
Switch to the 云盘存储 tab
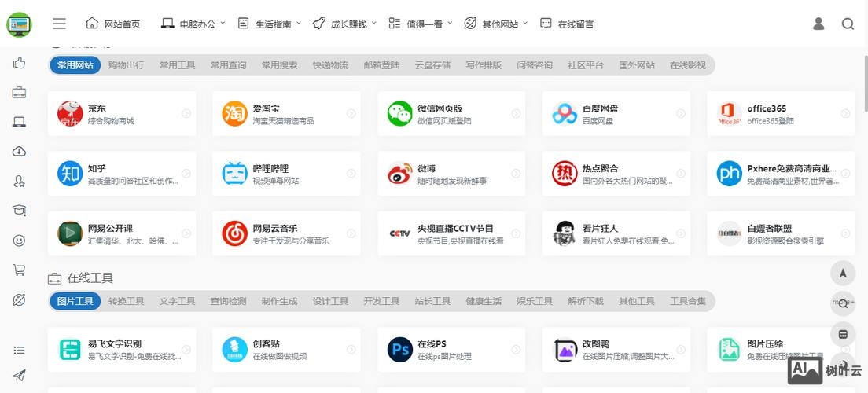(433, 64)
